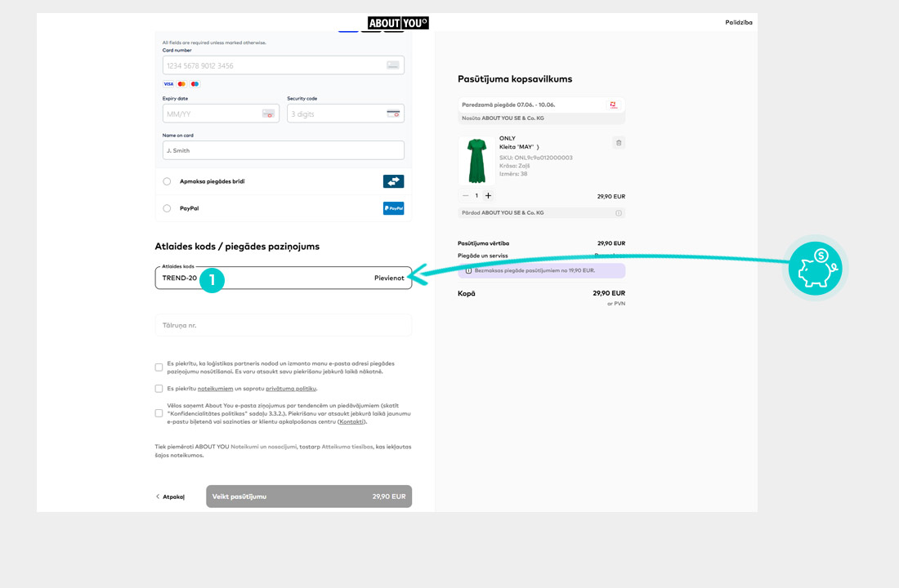Viewport: 899px width, 588px height.
Task: Enable About You newsletter checkbox
Action: click(x=159, y=413)
